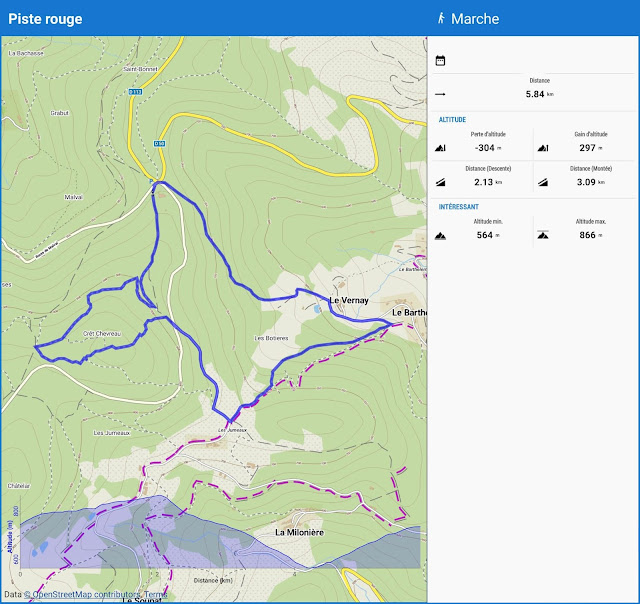640x604 pixels.
Task: Click the altitude gain icon
Action: [x=543, y=148]
